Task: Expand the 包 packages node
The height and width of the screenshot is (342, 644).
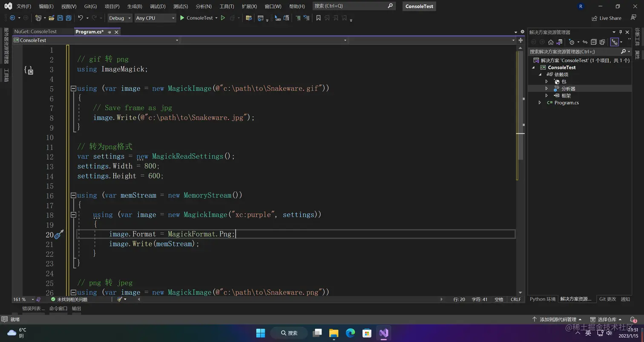Action: click(546, 82)
